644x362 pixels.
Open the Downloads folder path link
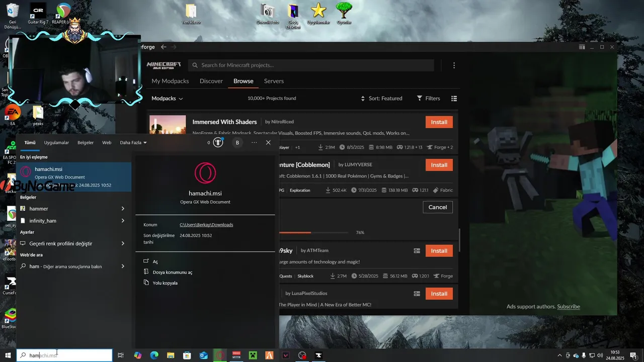pyautogui.click(x=206, y=225)
